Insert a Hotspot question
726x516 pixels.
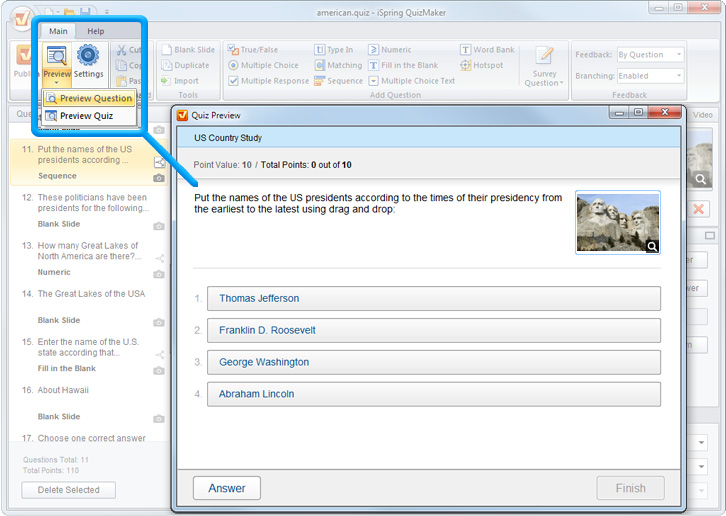tap(482, 65)
